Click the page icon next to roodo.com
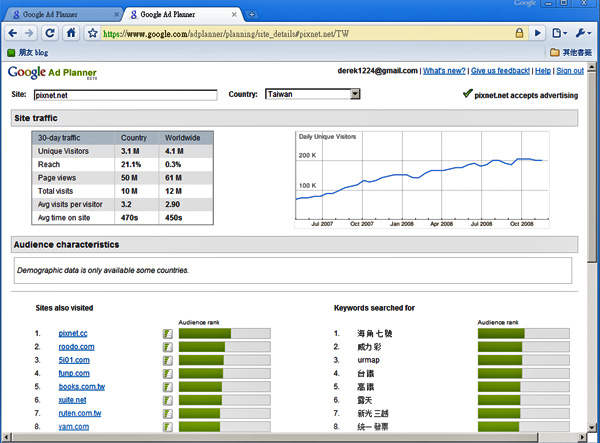This screenshot has width=600, height=443. click(x=168, y=347)
